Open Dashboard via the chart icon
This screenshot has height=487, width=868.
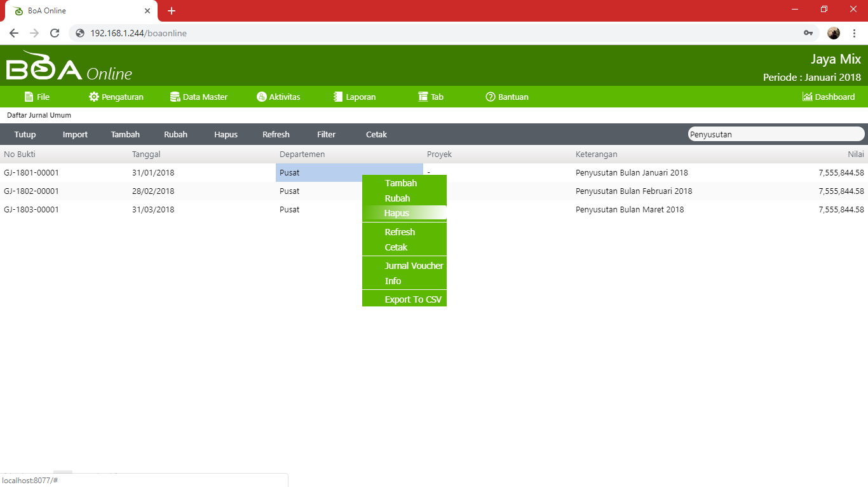pyautogui.click(x=808, y=97)
